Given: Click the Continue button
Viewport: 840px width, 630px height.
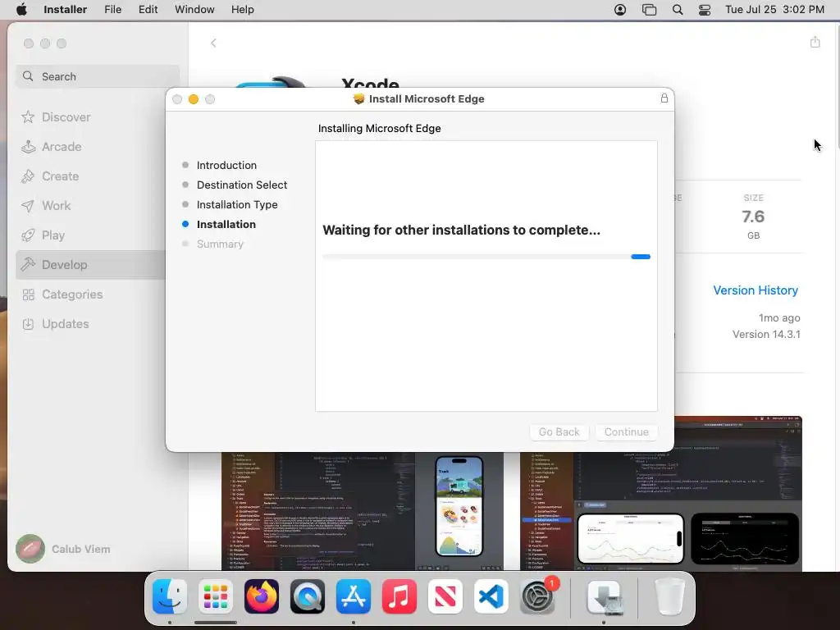Looking at the screenshot, I should (x=626, y=431).
